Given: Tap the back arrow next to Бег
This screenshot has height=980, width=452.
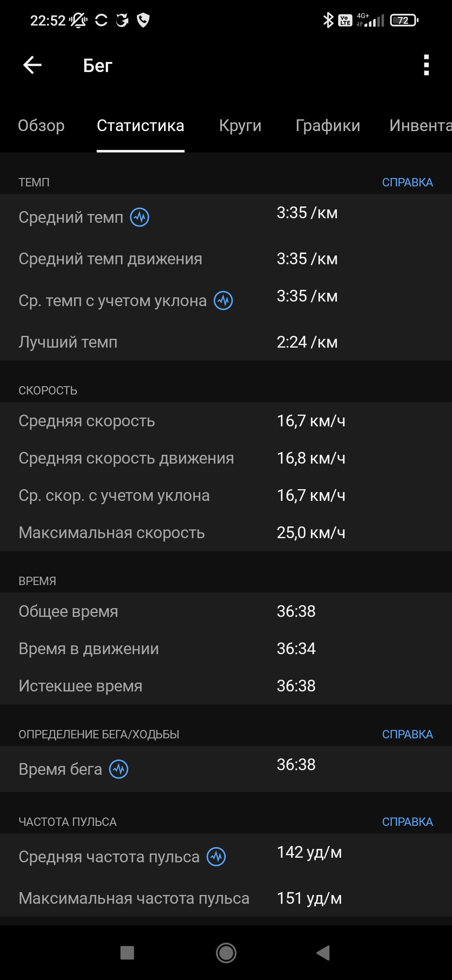Looking at the screenshot, I should tap(32, 65).
